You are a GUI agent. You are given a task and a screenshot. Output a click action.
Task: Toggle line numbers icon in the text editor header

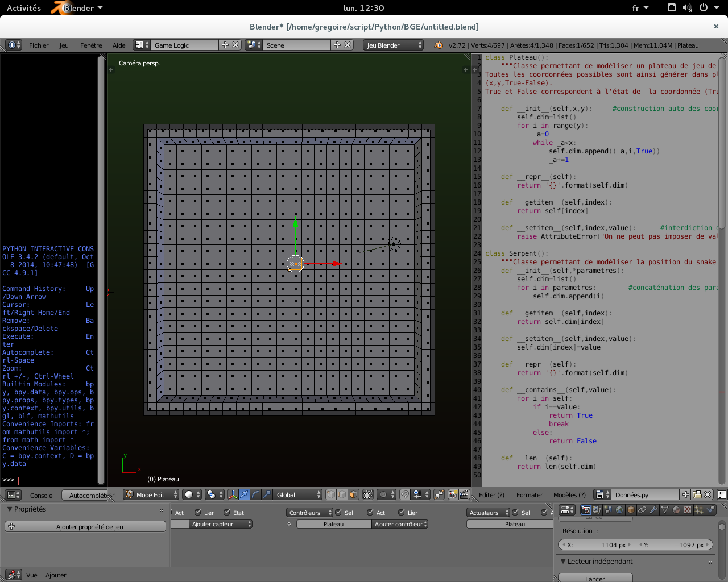(x=721, y=494)
